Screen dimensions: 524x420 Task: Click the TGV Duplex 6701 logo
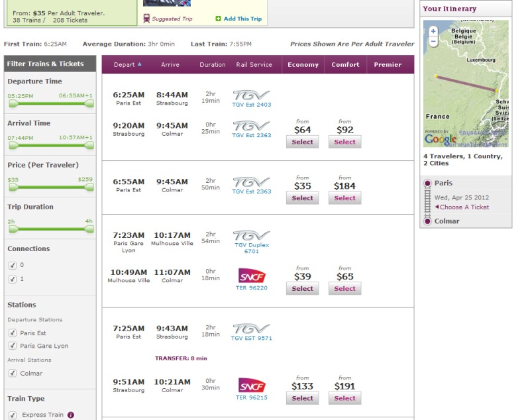[x=251, y=236]
